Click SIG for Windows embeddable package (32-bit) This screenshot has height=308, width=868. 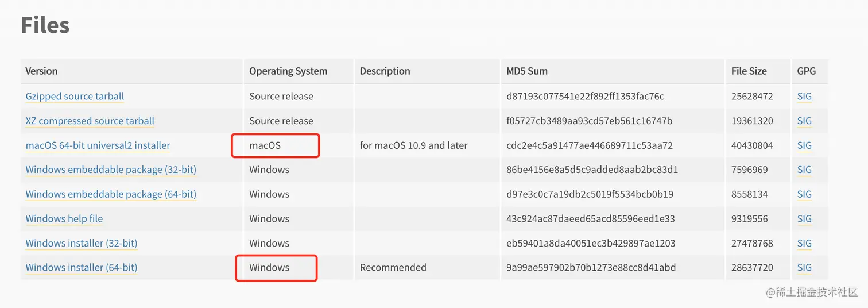[x=804, y=170]
